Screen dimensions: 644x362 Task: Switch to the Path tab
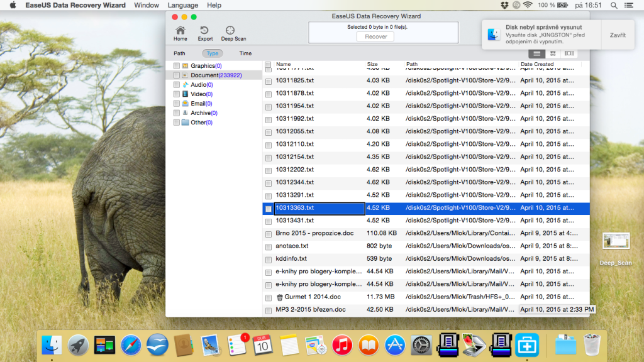click(x=180, y=53)
